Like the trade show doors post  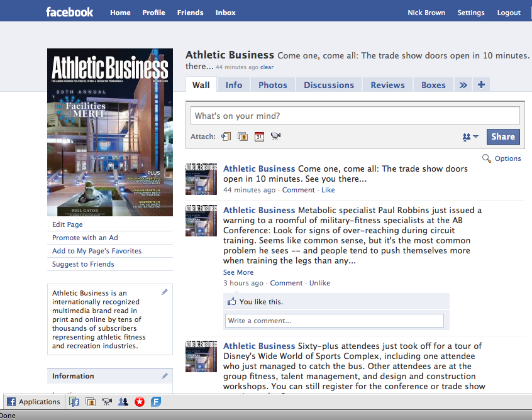pyautogui.click(x=328, y=190)
